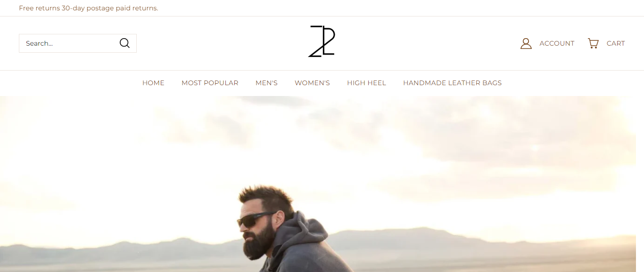This screenshot has width=644, height=272.
Task: Click the bearded man's sunglasses in banner
Action: pos(257,220)
